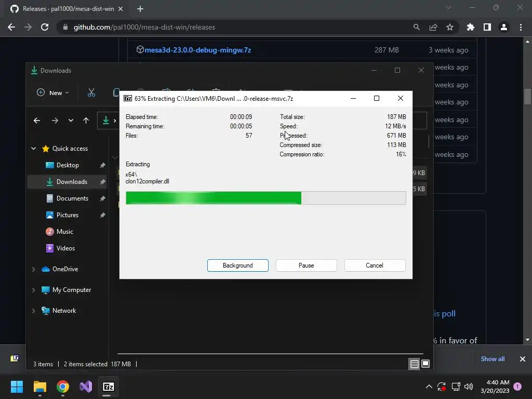The width and height of the screenshot is (532, 399).
Task: Select Quick access in the navigation pane
Action: 70,148
